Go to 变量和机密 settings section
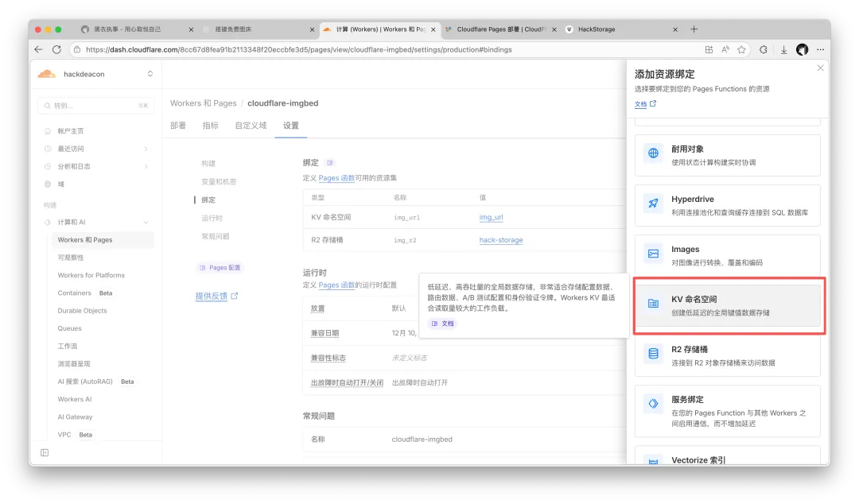 pyautogui.click(x=219, y=181)
